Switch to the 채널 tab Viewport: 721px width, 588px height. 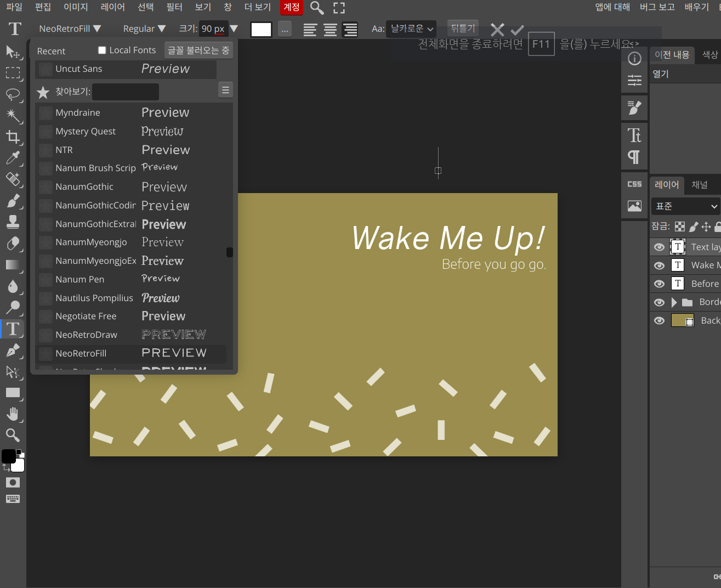click(700, 185)
